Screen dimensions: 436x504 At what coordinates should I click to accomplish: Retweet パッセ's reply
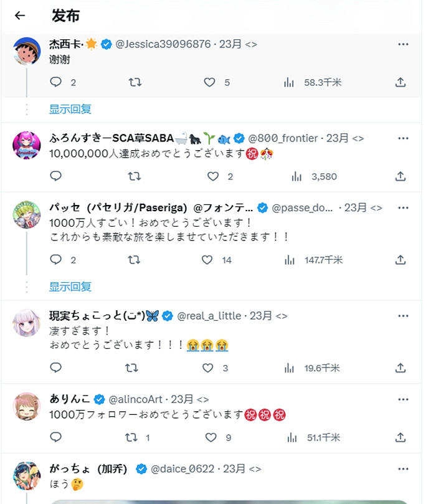pyautogui.click(x=135, y=260)
